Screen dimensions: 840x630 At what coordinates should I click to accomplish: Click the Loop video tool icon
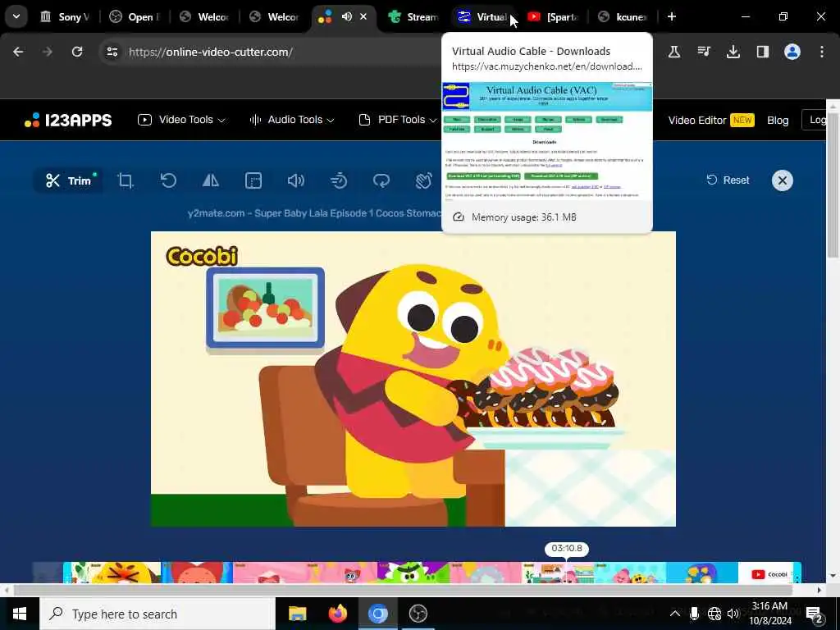click(381, 180)
